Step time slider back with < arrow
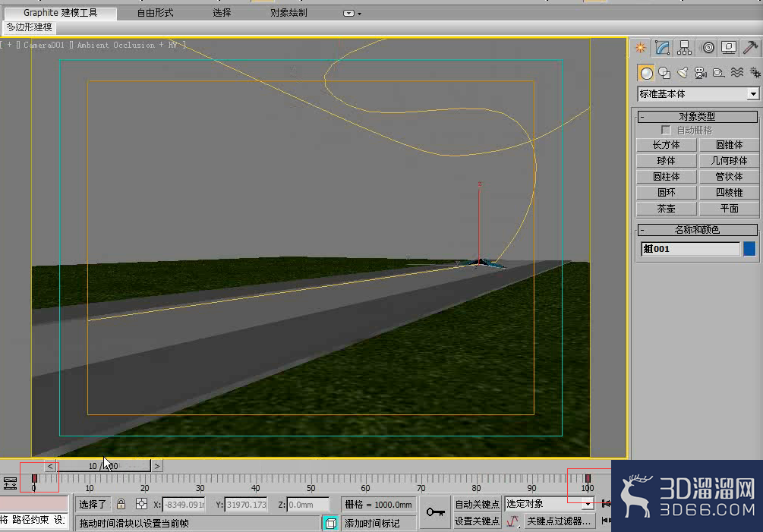The image size is (763, 532). pos(50,466)
